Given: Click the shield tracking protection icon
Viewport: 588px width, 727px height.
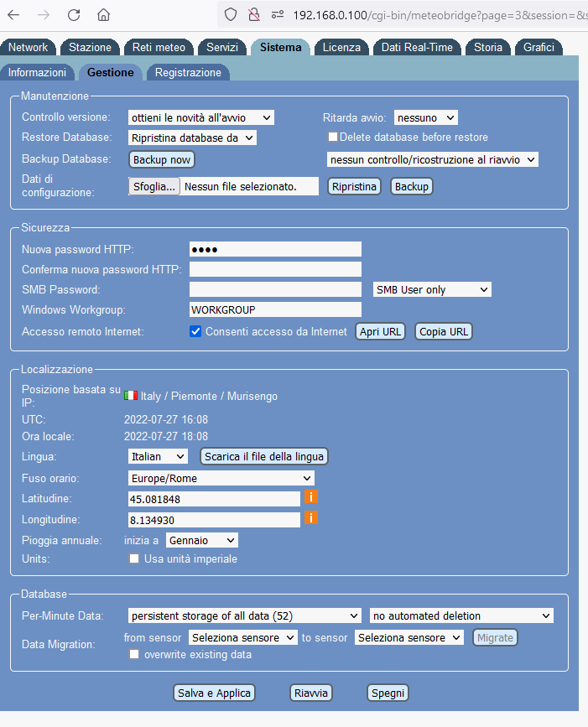Looking at the screenshot, I should (x=230, y=15).
